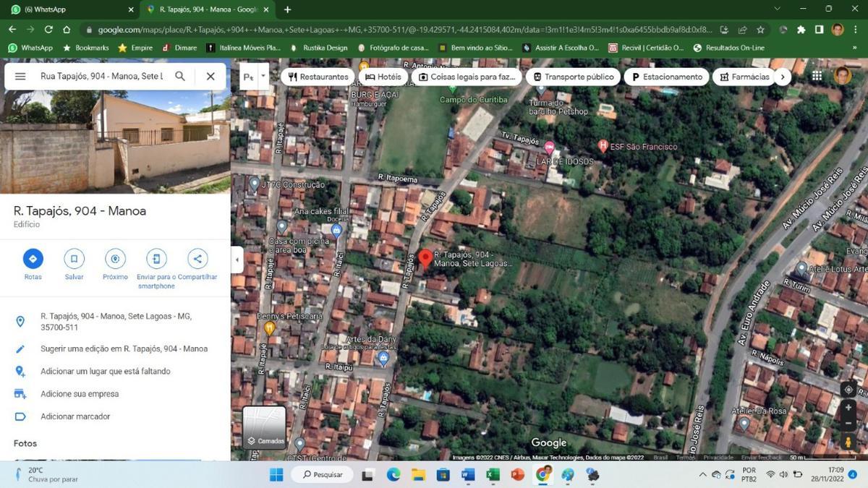Click the browser address bar URL
The image size is (868, 488).
pyautogui.click(x=405, y=30)
